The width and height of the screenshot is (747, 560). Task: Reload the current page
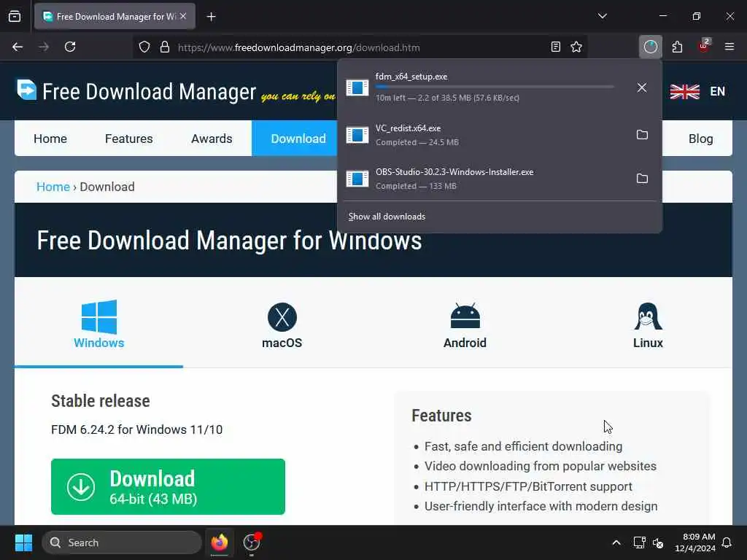[70, 47]
